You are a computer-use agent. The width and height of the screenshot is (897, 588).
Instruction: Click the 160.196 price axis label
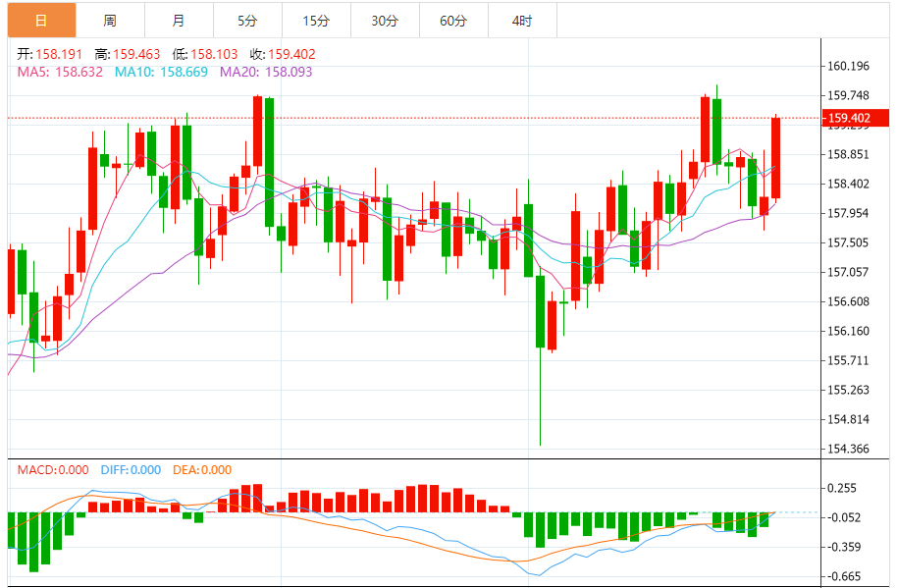tap(848, 66)
